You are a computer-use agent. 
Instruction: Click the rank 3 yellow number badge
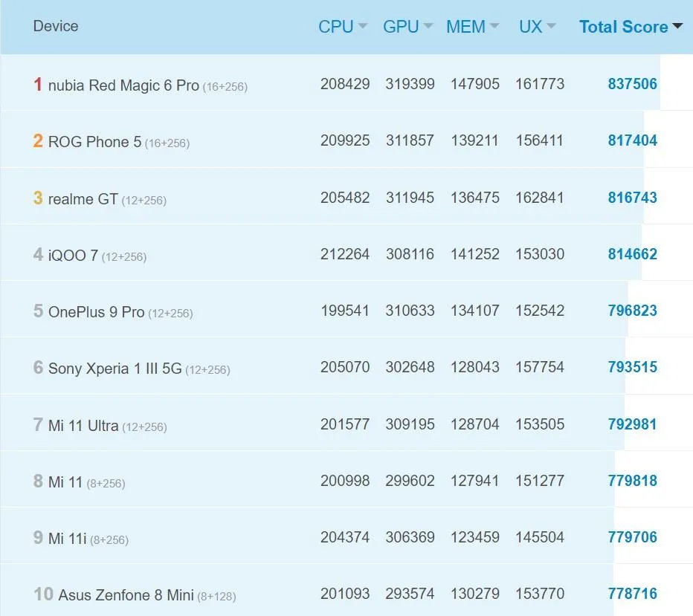point(38,198)
